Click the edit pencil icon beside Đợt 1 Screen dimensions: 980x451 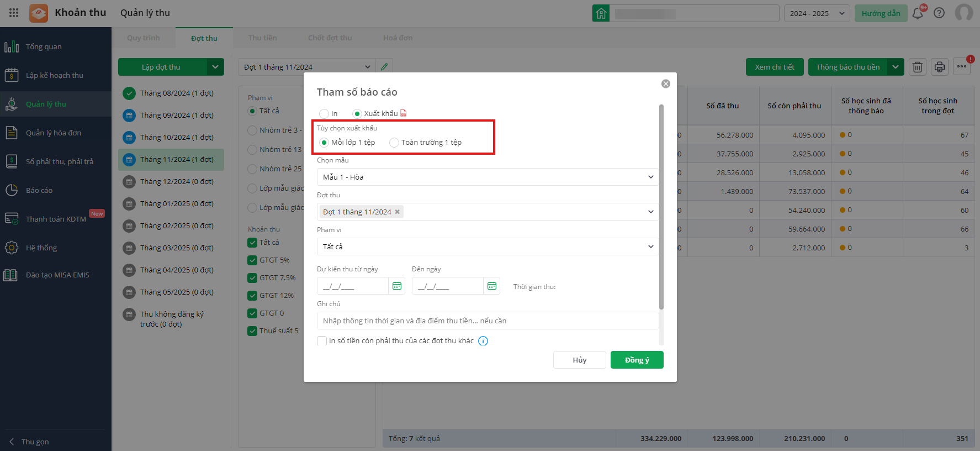pos(384,67)
